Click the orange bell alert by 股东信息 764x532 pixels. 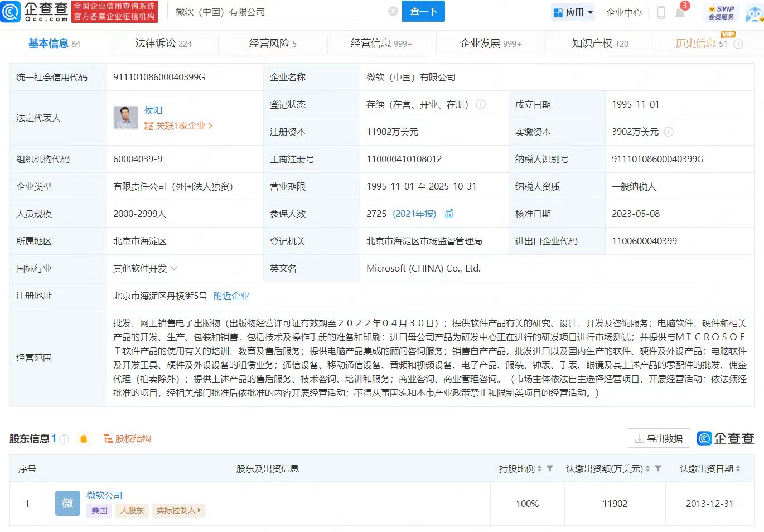(84, 439)
